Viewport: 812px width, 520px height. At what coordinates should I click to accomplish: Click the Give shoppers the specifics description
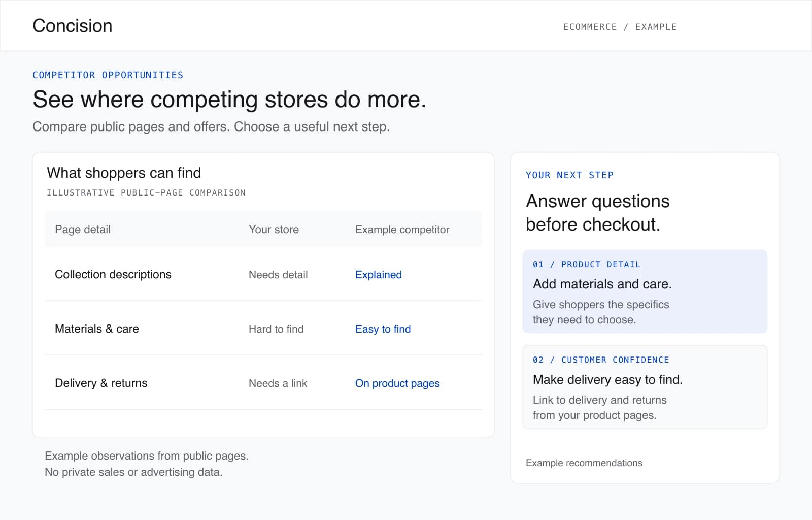pyautogui.click(x=601, y=312)
